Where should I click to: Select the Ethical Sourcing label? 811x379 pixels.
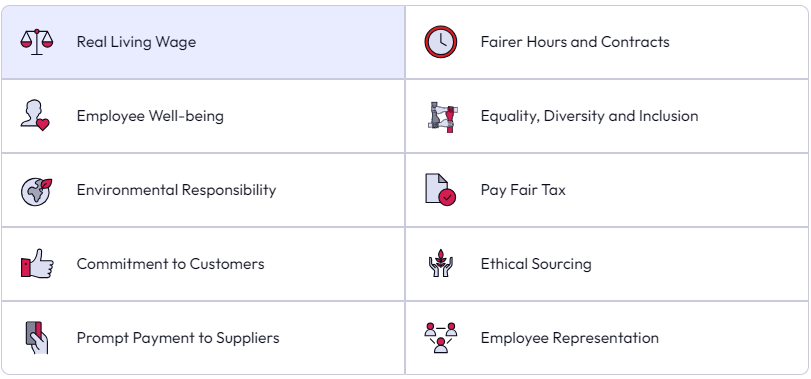(536, 264)
